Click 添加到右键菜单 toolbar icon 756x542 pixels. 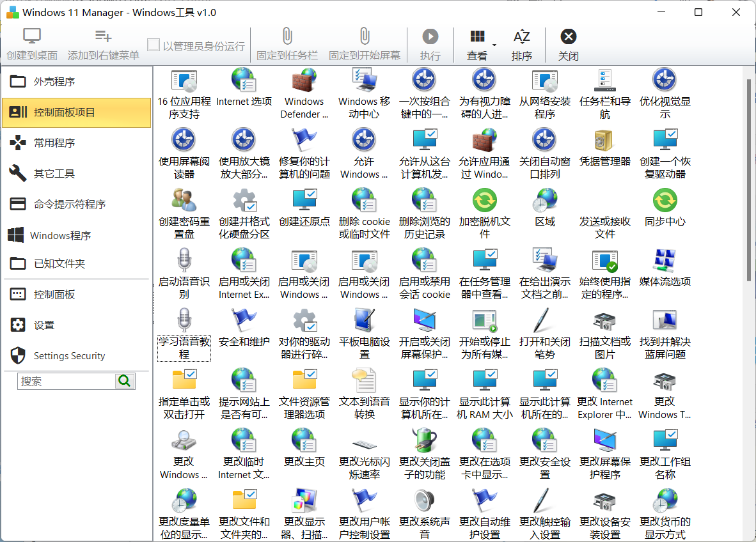[103, 36]
